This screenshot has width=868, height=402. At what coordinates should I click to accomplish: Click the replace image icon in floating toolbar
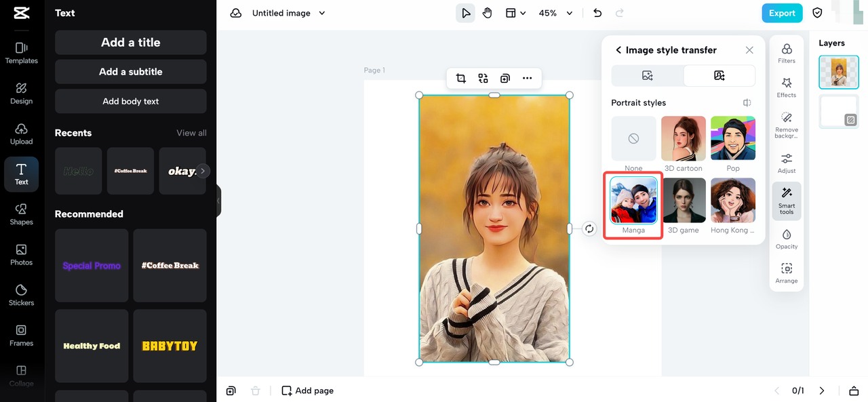[483, 78]
